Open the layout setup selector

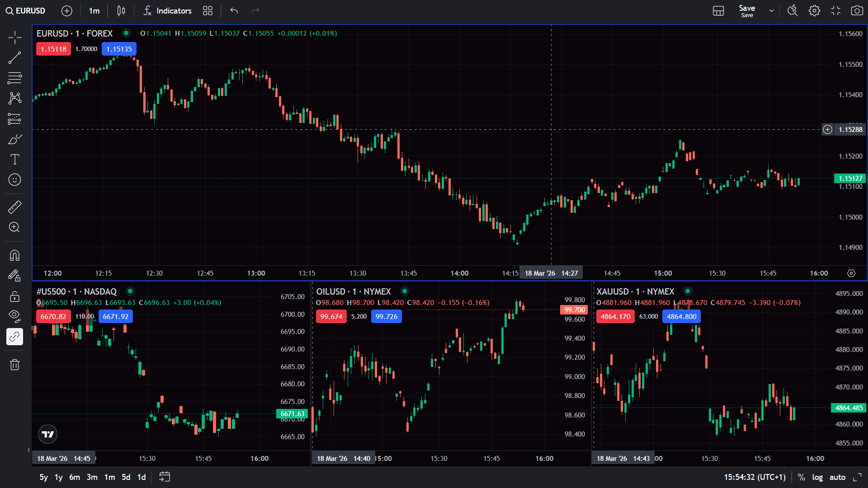[718, 11]
